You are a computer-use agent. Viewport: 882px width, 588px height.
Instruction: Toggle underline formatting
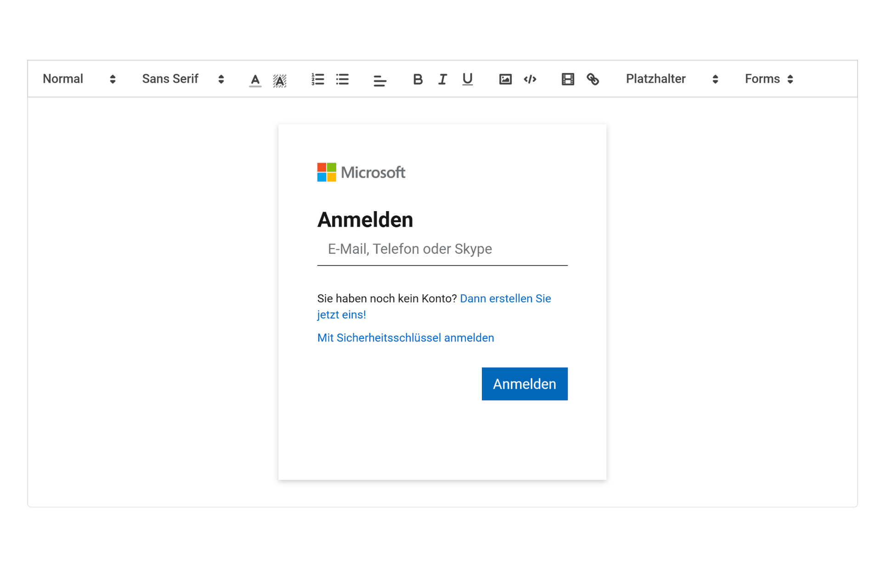[467, 79]
